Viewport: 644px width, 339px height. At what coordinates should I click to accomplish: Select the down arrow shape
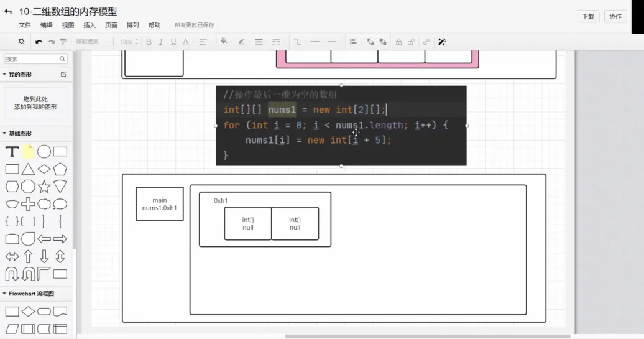[x=44, y=256]
